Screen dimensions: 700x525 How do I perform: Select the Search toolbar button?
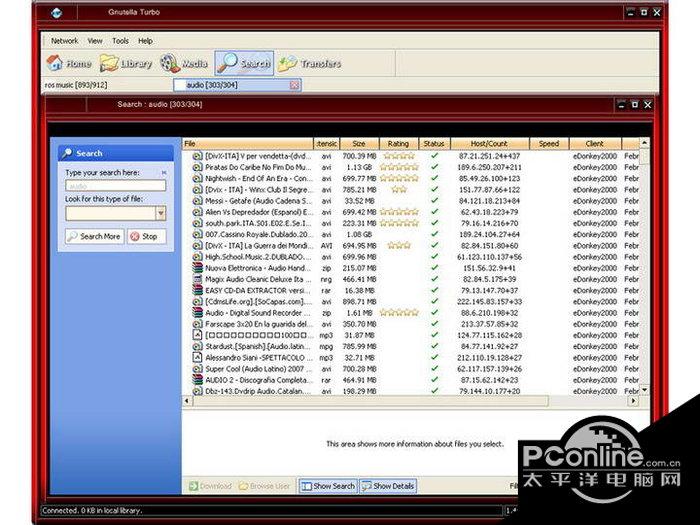tap(244, 63)
